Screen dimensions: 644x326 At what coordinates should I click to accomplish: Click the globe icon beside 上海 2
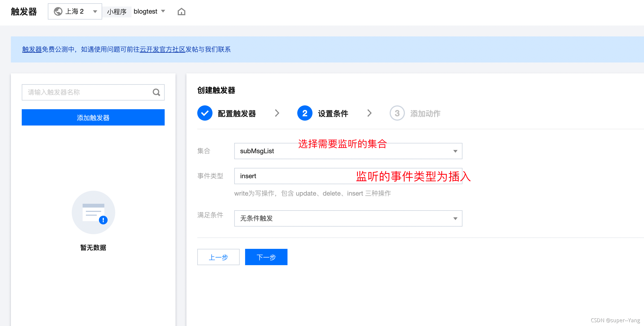click(58, 11)
